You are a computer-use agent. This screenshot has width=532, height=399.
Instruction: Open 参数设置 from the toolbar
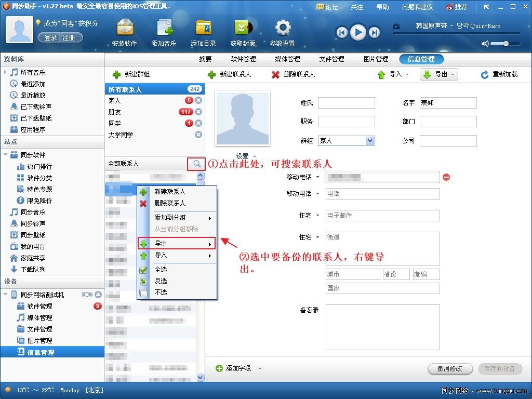(x=281, y=31)
